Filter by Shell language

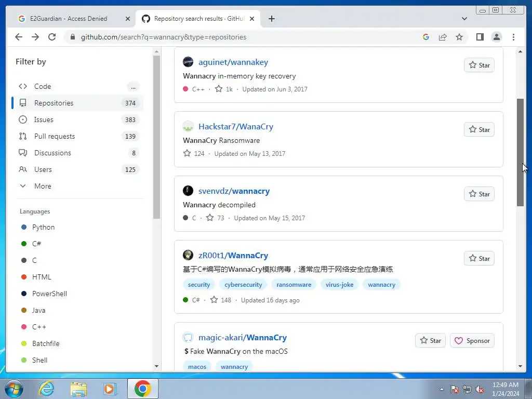[39, 360]
